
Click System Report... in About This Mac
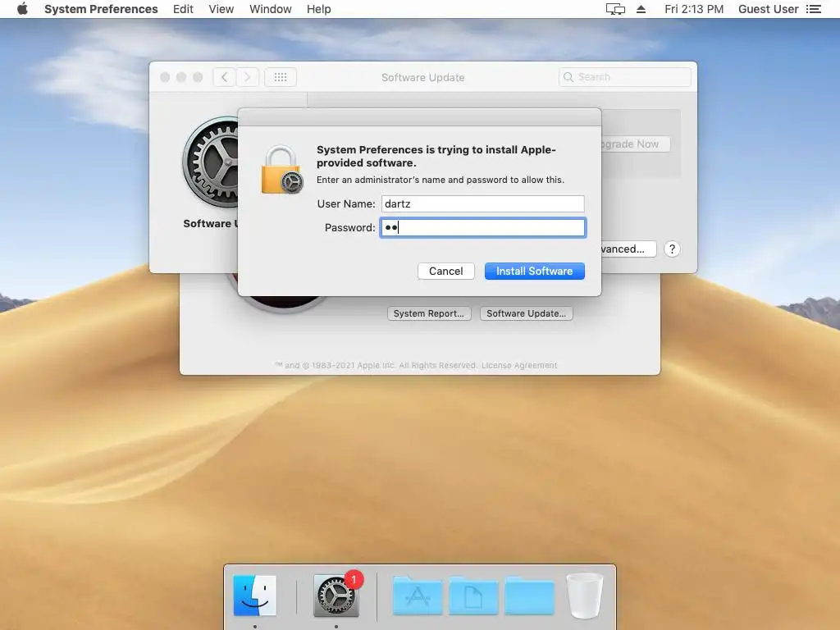pos(428,313)
